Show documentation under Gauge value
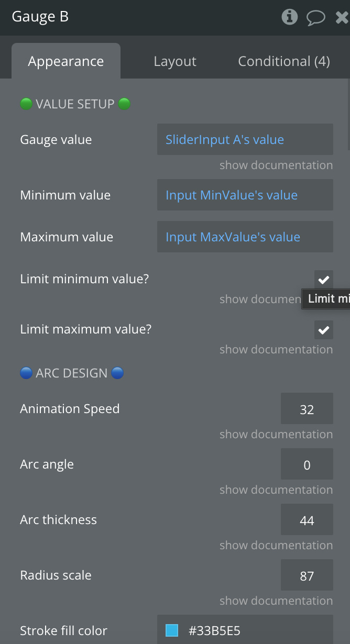The image size is (350, 644). (276, 165)
